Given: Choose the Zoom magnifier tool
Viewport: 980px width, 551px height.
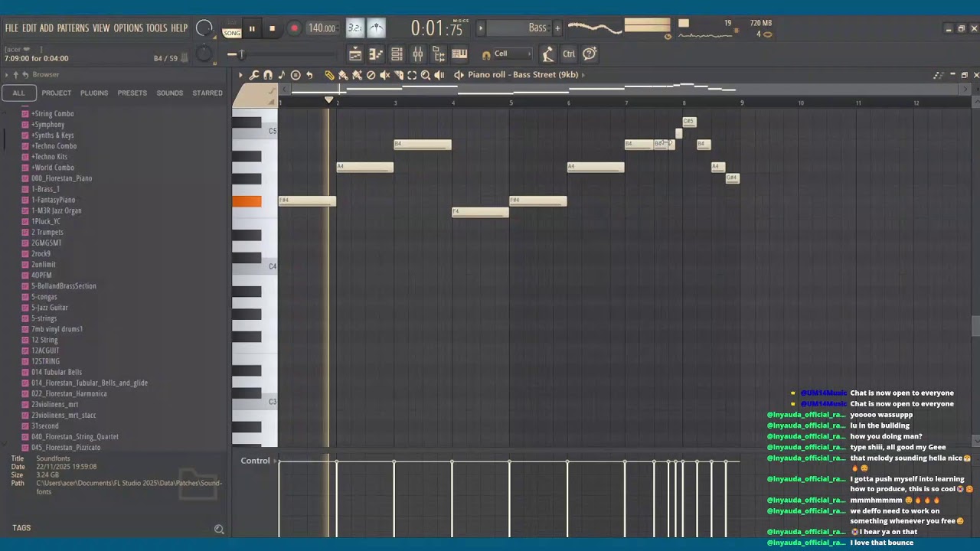Looking at the screenshot, I should point(426,75).
